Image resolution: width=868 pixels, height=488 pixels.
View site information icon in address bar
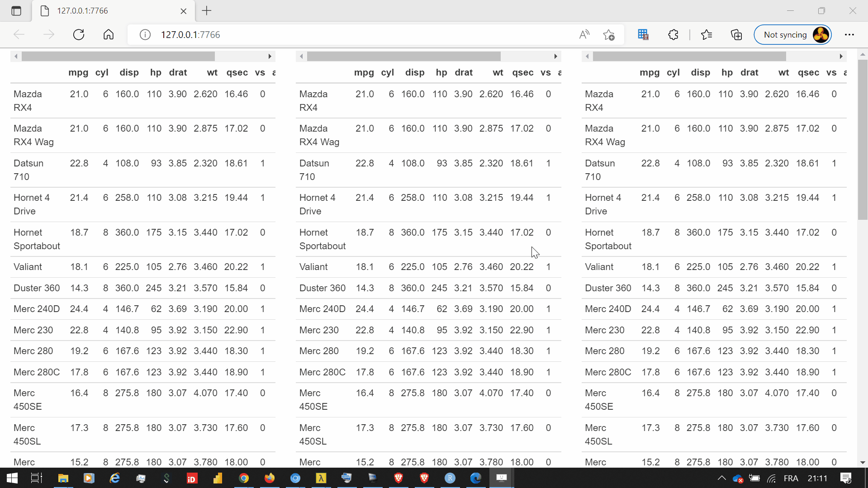[x=145, y=35]
